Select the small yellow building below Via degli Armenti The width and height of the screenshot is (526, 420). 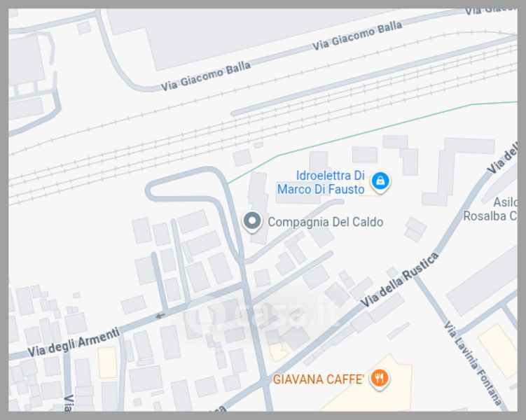(x=107, y=362)
